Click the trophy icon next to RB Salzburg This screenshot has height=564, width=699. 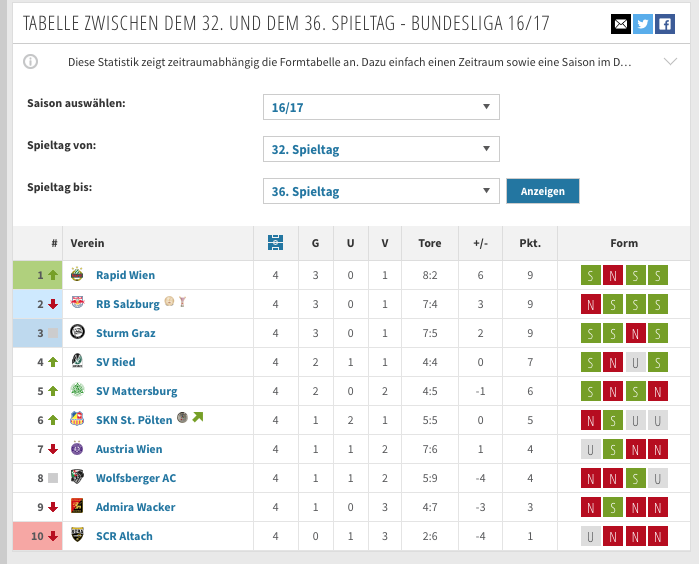point(182,302)
